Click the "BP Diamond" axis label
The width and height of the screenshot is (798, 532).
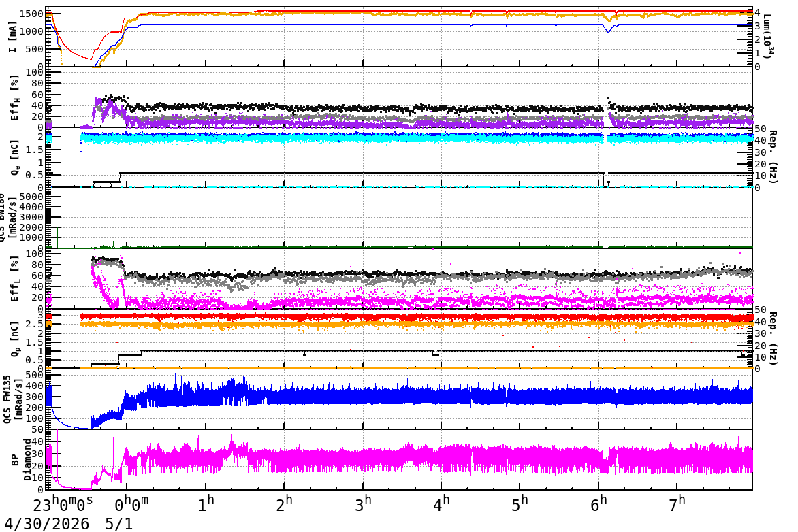pyautogui.click(x=20, y=459)
